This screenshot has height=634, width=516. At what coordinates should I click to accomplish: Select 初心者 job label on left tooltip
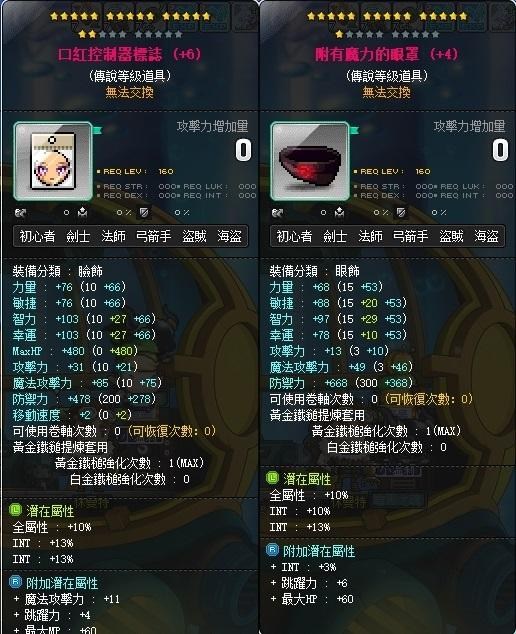(x=37, y=236)
